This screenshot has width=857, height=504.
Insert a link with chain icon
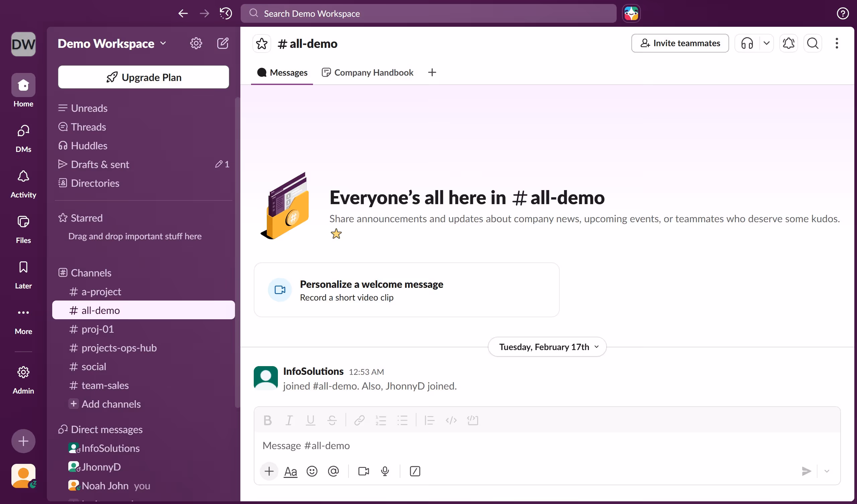[x=359, y=420]
